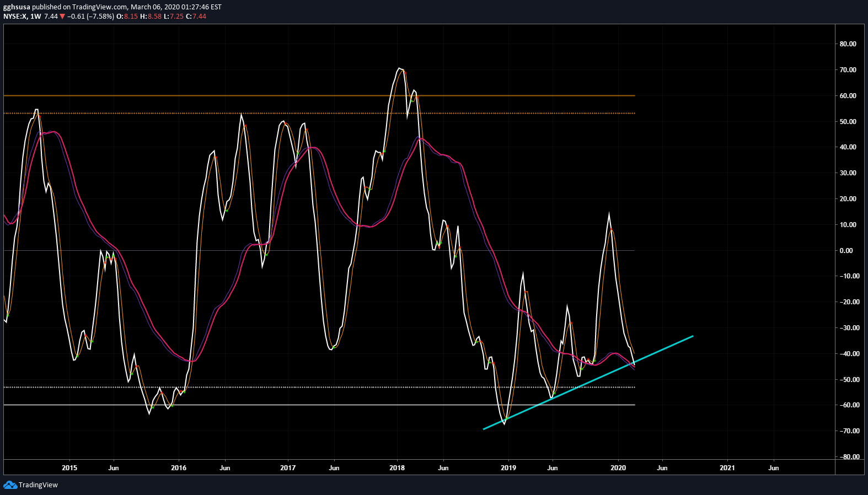Click the 30.00 price axis label
Image resolution: width=868 pixels, height=495 pixels.
pos(848,173)
